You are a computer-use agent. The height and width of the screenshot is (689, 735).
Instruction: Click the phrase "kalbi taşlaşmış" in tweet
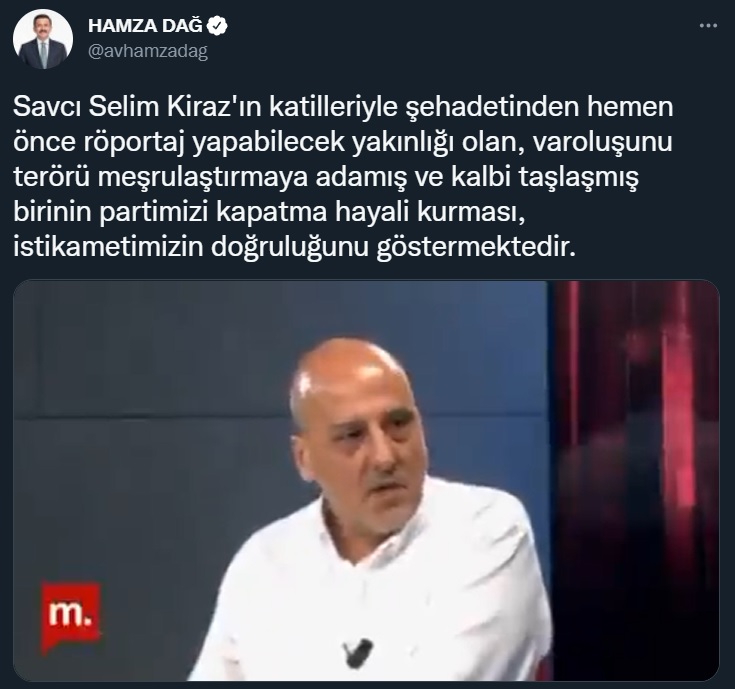[x=544, y=178]
